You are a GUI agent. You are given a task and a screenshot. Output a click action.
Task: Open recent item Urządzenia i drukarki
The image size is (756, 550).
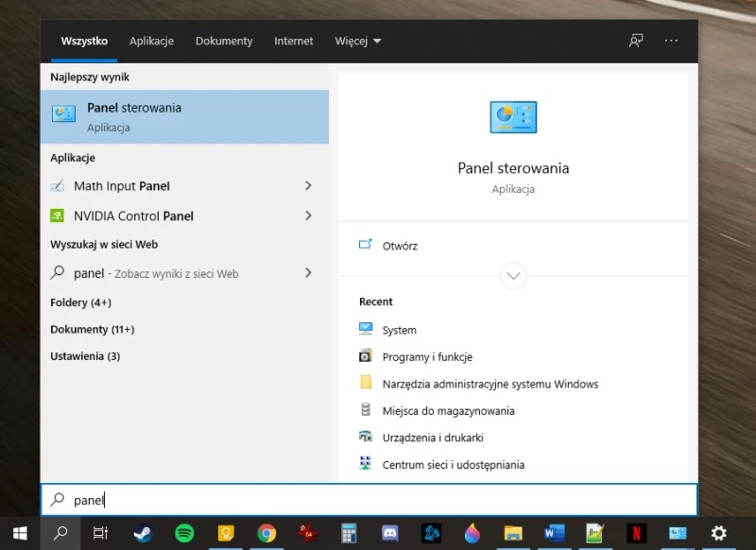(433, 438)
